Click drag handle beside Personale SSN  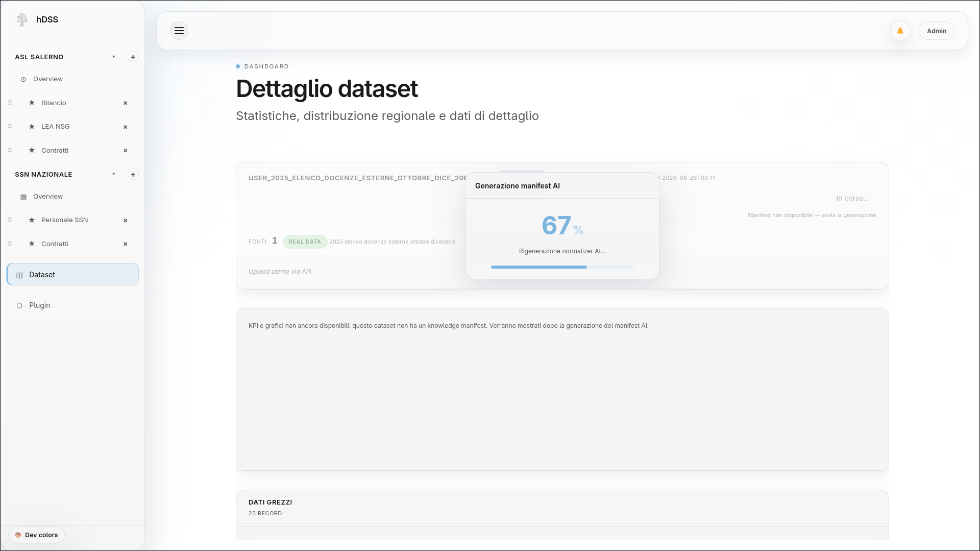[10, 220]
